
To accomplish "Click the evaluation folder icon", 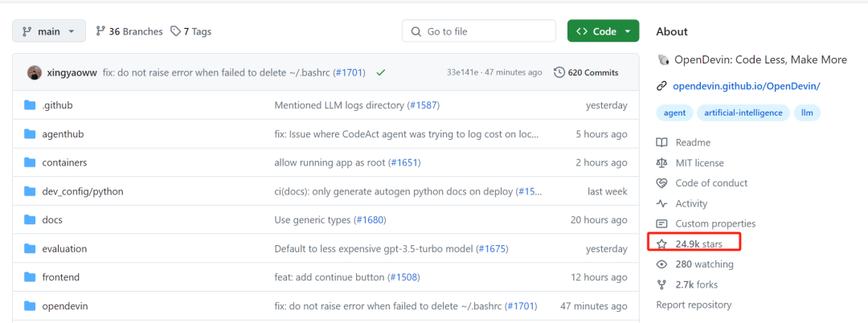I will coord(30,249).
